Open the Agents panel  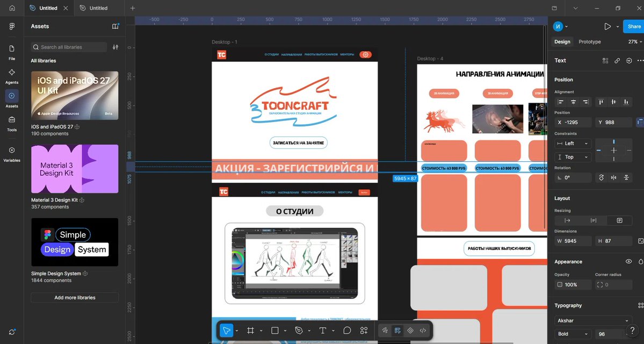tap(12, 76)
